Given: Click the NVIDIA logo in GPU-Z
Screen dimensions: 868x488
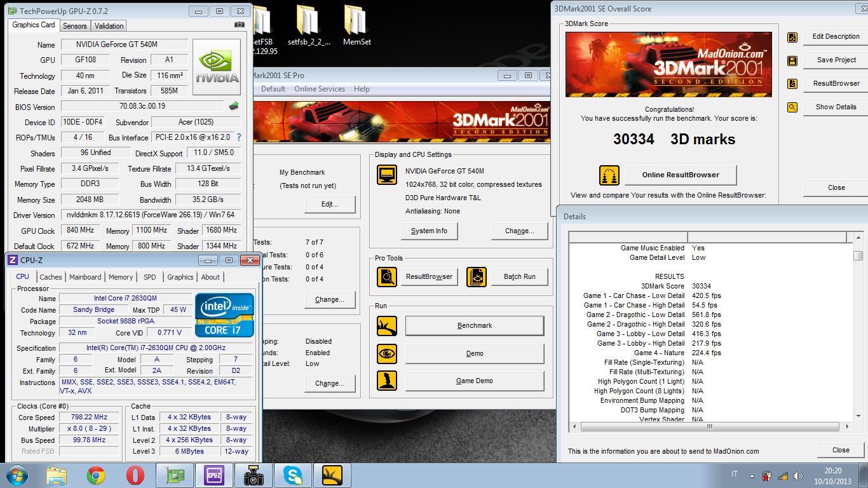Looking at the screenshot, I should pyautogui.click(x=217, y=67).
